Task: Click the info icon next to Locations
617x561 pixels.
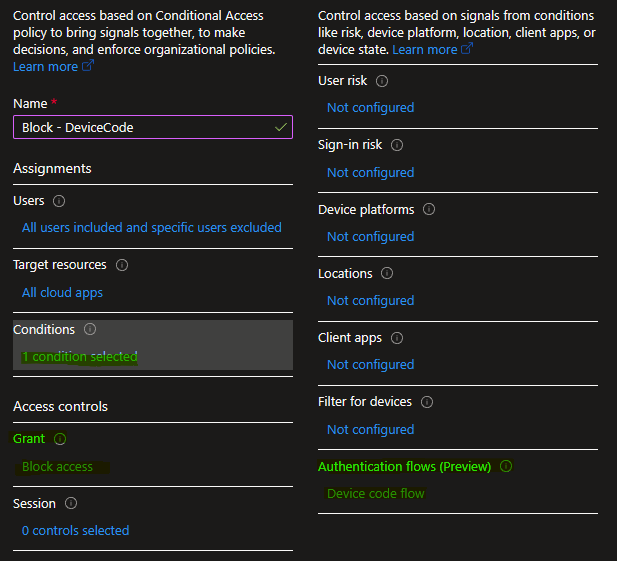Action: coord(387,274)
